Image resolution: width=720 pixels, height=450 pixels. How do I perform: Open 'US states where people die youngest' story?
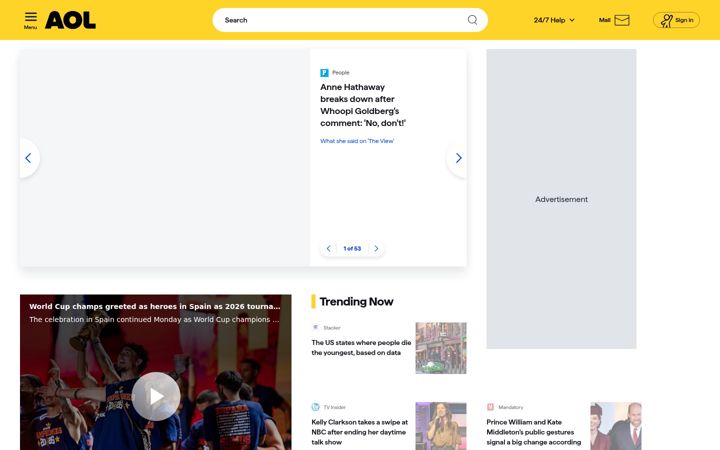(361, 348)
